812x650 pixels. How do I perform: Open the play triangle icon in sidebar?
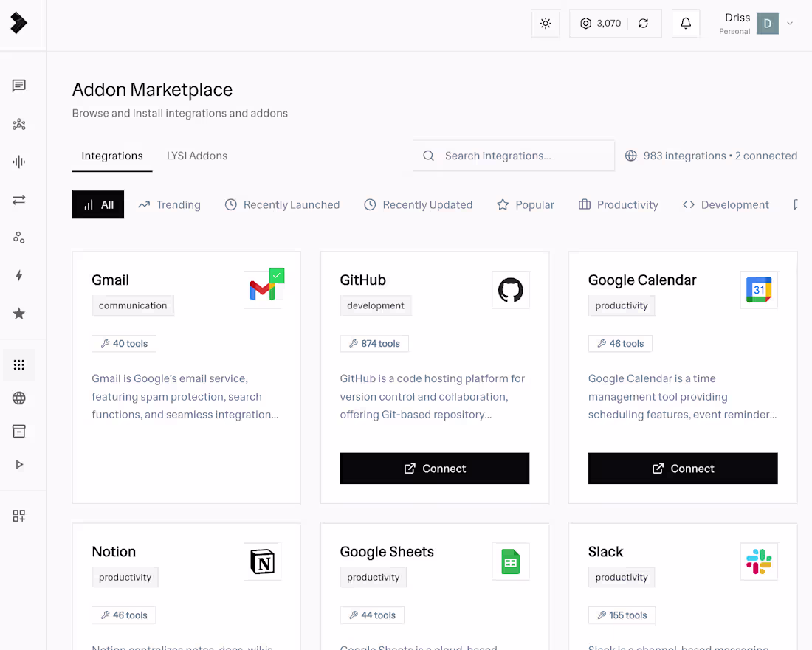point(19,464)
